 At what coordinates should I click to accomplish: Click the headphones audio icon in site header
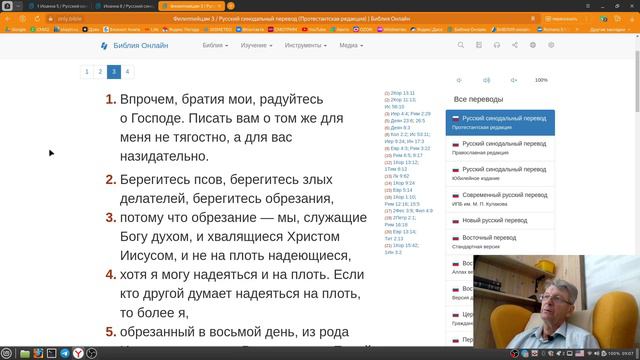[497, 45]
